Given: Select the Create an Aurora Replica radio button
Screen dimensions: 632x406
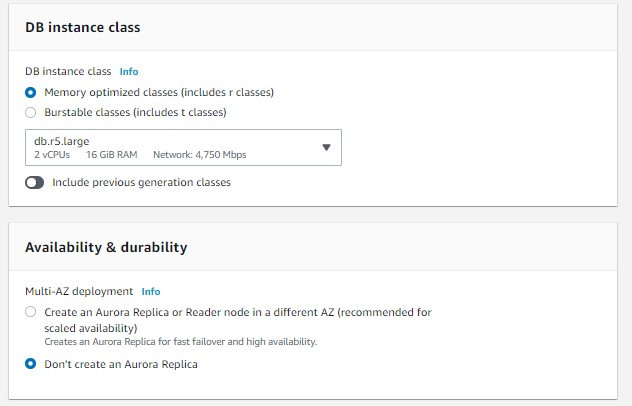Looking at the screenshot, I should click(x=31, y=312).
